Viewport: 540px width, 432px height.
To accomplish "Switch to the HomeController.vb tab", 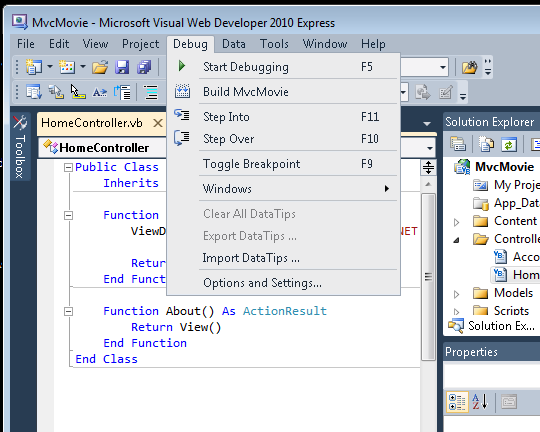I will click(92, 123).
